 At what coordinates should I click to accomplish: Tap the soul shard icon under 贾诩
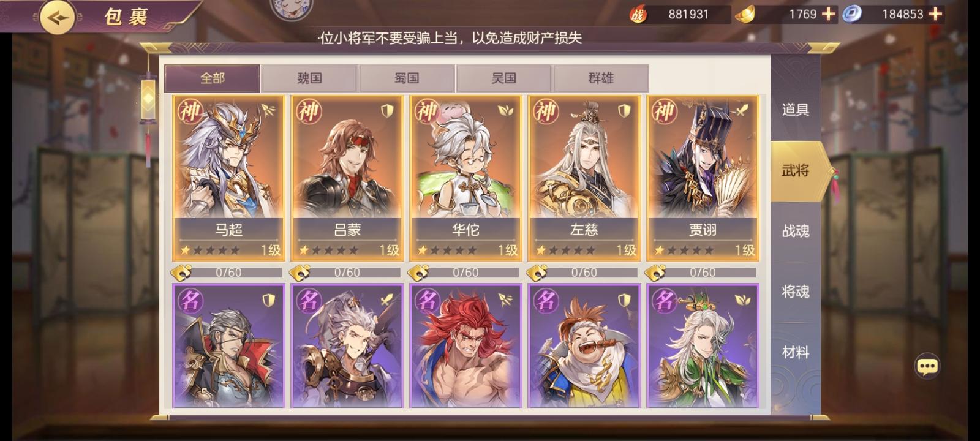[656, 272]
